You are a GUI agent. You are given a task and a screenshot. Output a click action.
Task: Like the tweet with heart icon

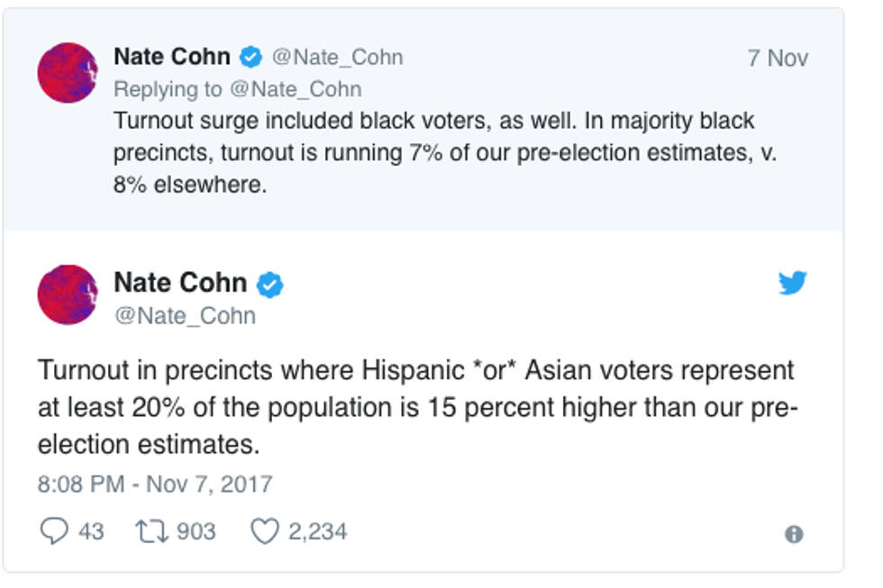point(264,531)
